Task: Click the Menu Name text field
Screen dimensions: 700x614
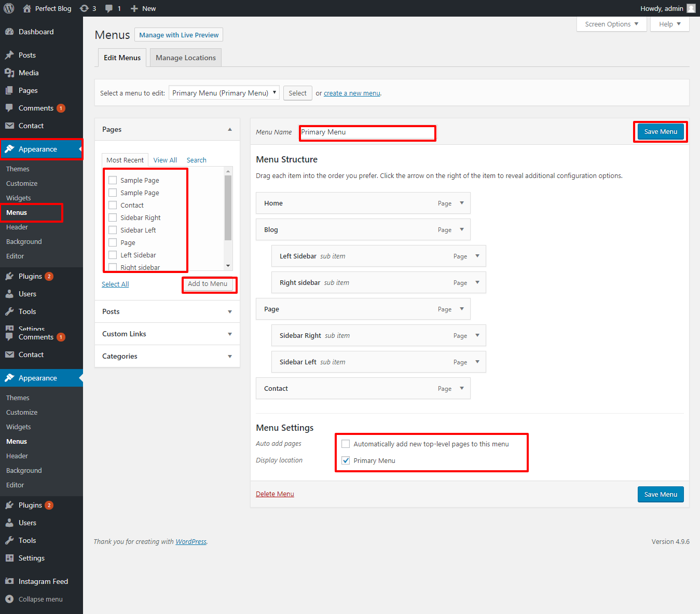Action: [367, 132]
